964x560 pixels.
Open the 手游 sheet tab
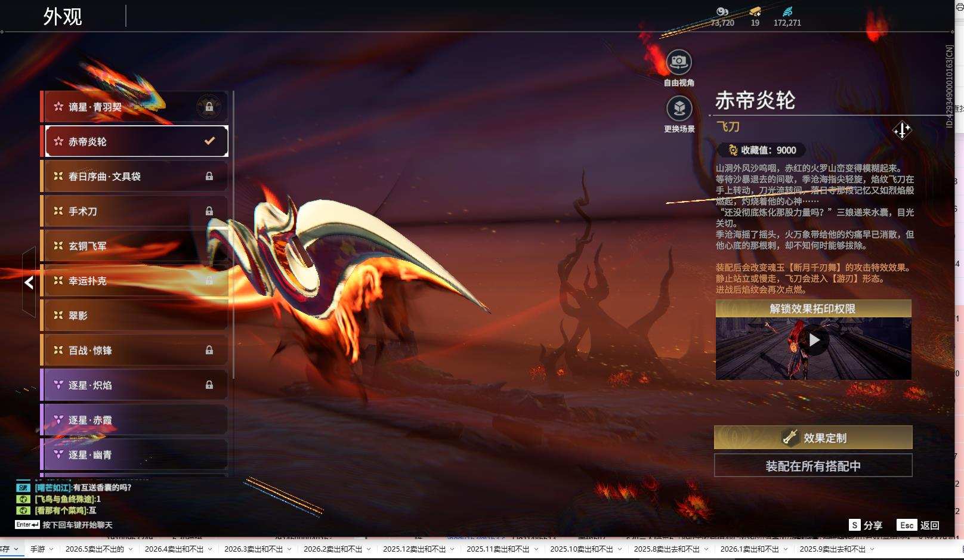tap(38, 549)
